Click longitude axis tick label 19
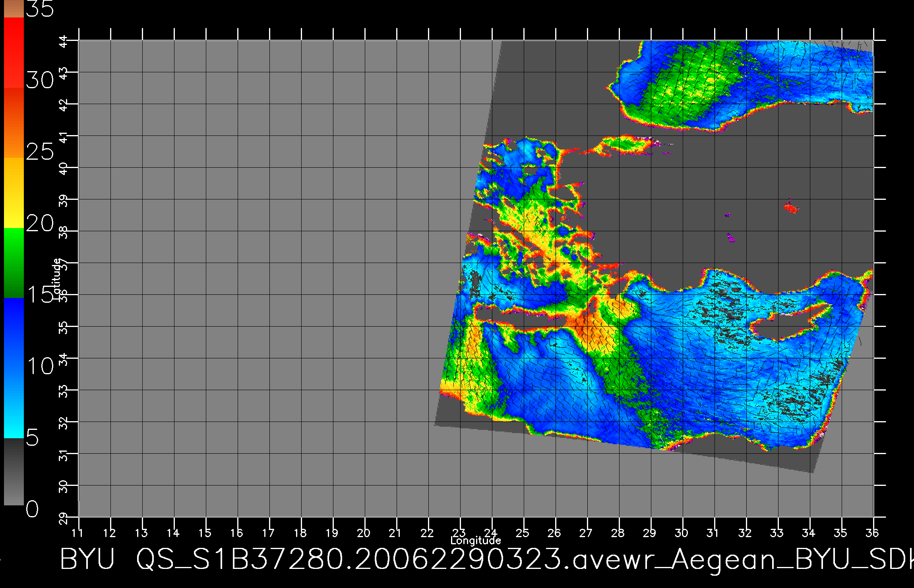 click(x=332, y=533)
